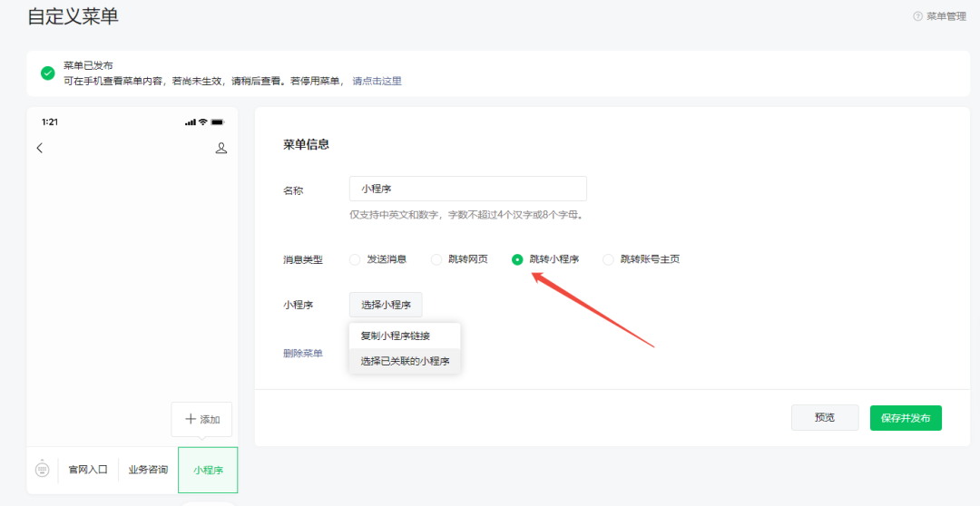This screenshot has width=980, height=506.
Task: Select the 跳转小程序 radio option
Action: coord(517,259)
